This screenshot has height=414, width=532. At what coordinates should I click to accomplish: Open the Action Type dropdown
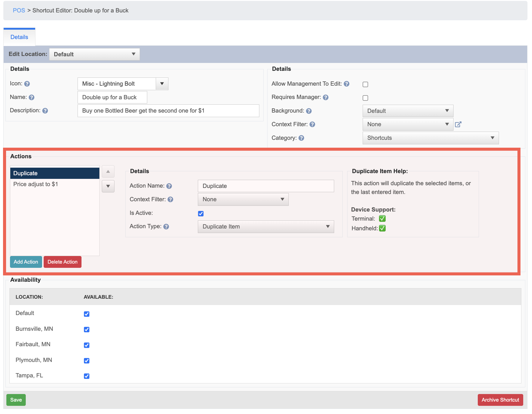tap(266, 227)
